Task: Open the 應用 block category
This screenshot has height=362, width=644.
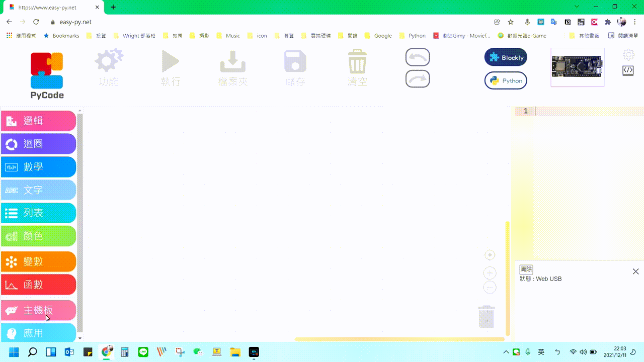Action: tap(38, 332)
